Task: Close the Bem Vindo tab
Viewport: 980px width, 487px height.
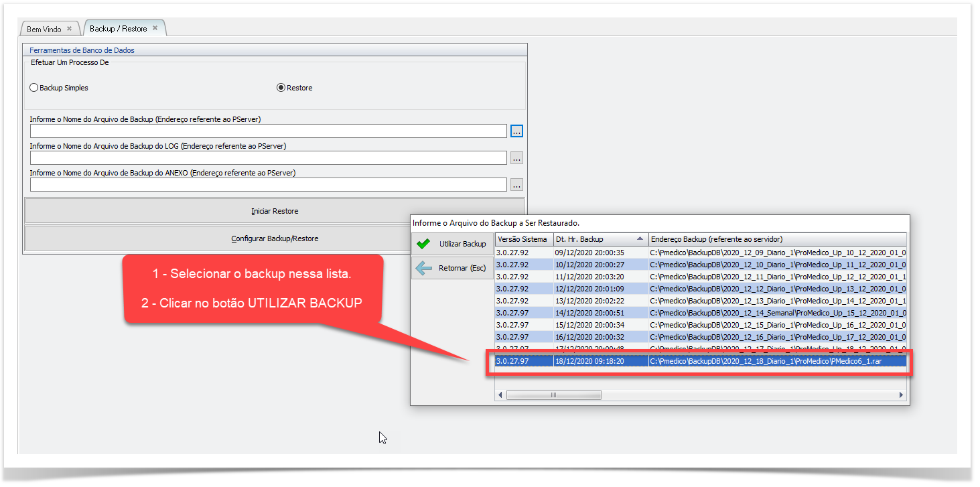Action: click(69, 29)
